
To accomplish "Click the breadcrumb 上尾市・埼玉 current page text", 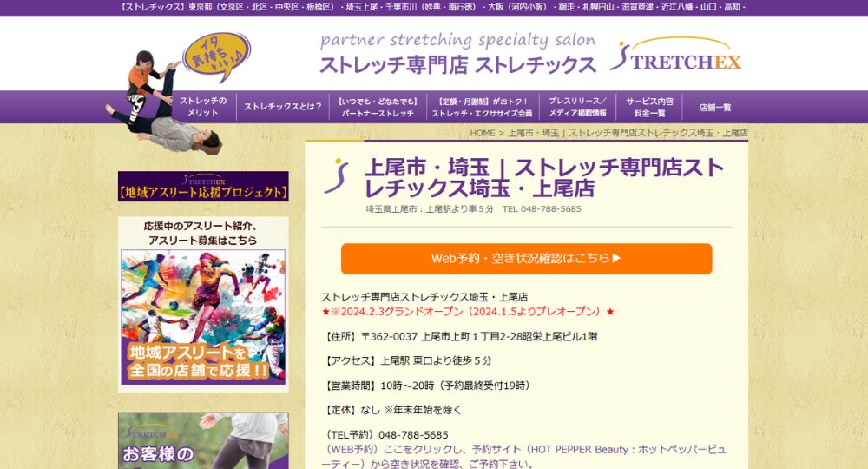I will 628,133.
